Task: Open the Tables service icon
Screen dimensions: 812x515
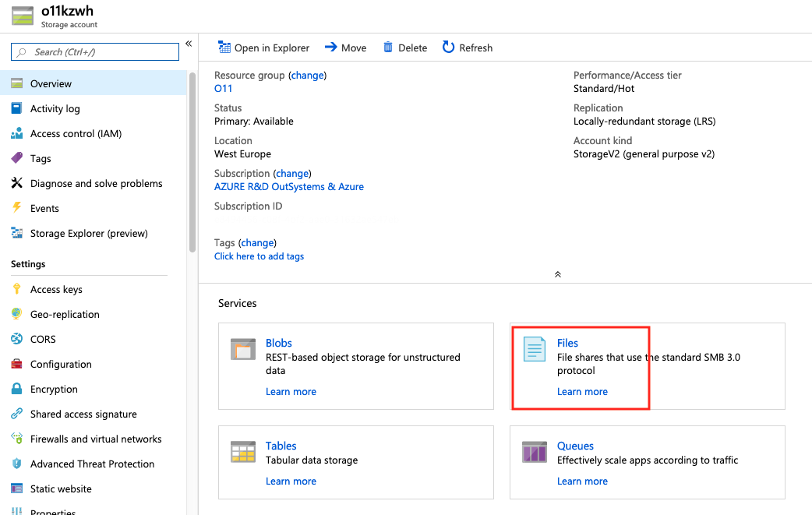Action: (242, 453)
